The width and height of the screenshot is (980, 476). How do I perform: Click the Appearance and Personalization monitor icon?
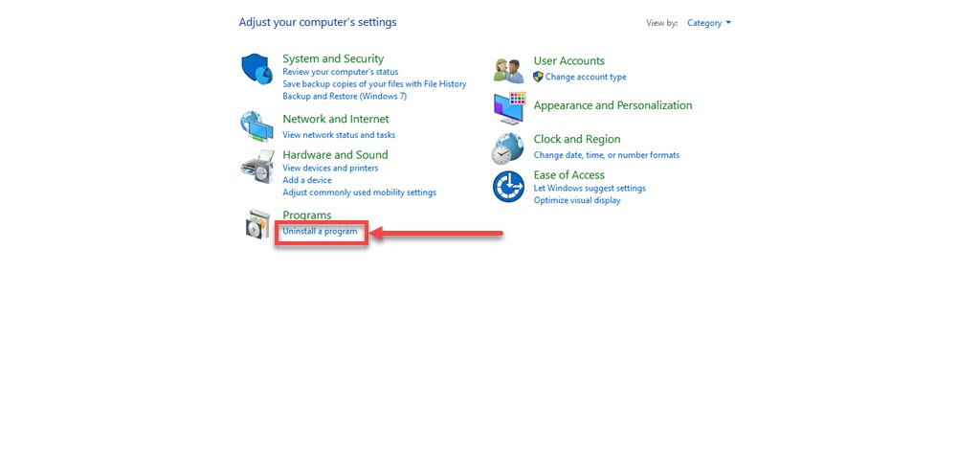click(509, 107)
